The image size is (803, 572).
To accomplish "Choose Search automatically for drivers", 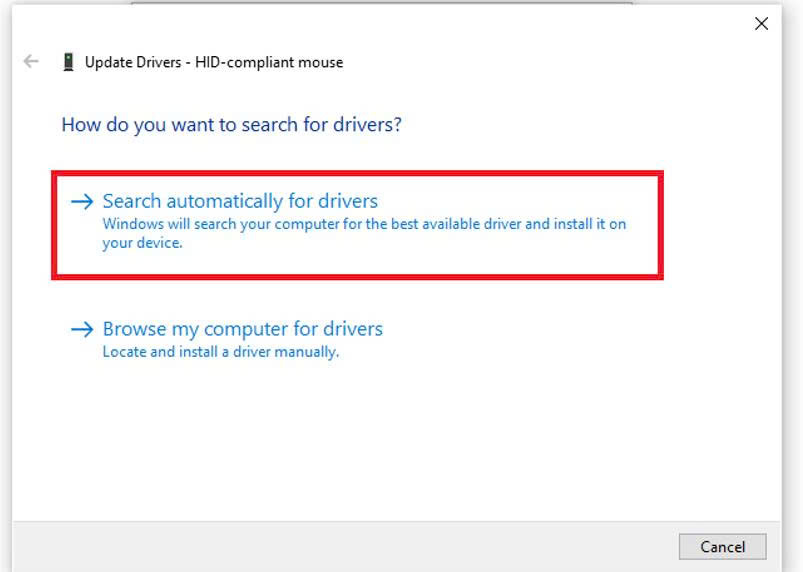I will (240, 202).
